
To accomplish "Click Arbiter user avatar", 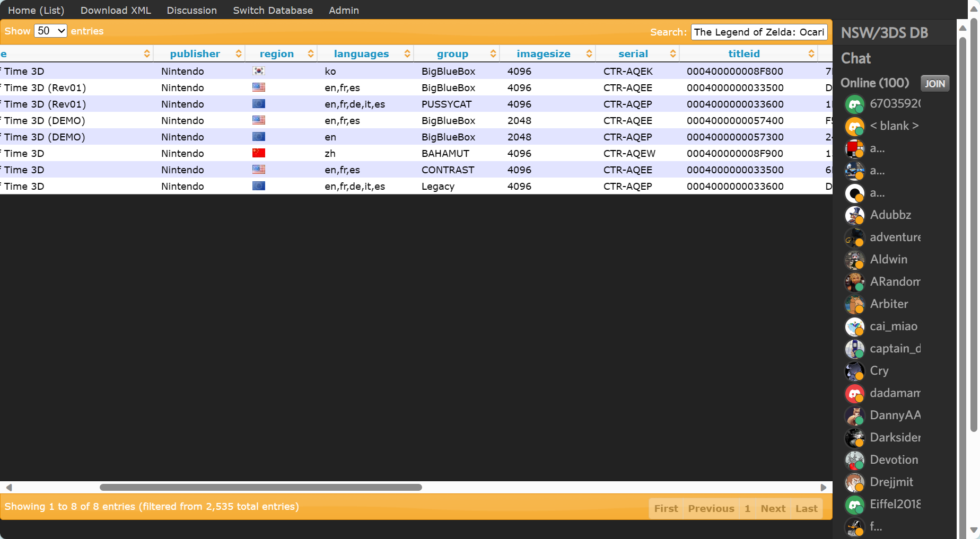I will (854, 305).
